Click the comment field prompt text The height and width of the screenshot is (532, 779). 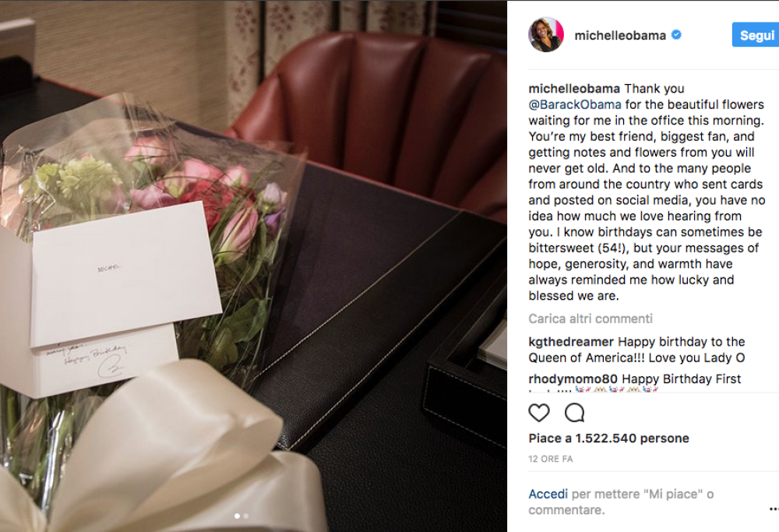point(621,502)
